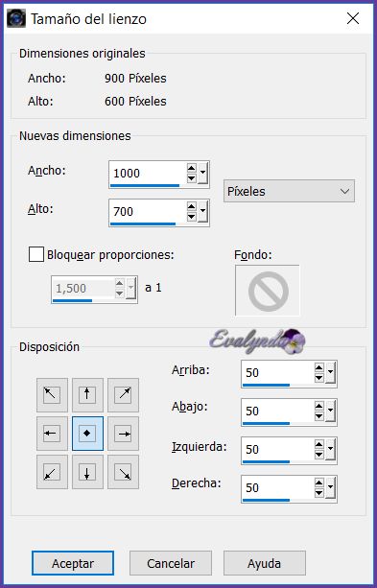Select bottom-right anchor placement arrow
The image size is (377, 588).
[123, 472]
